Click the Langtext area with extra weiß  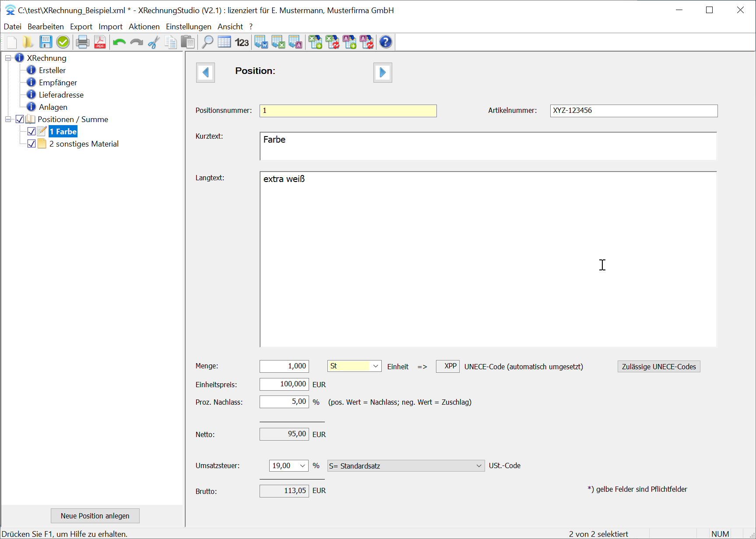pos(488,259)
